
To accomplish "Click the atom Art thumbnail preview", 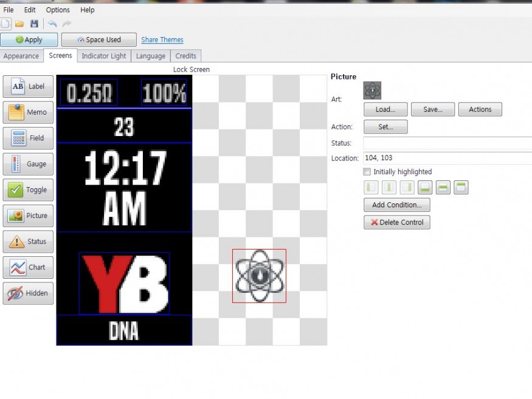I will point(372,90).
